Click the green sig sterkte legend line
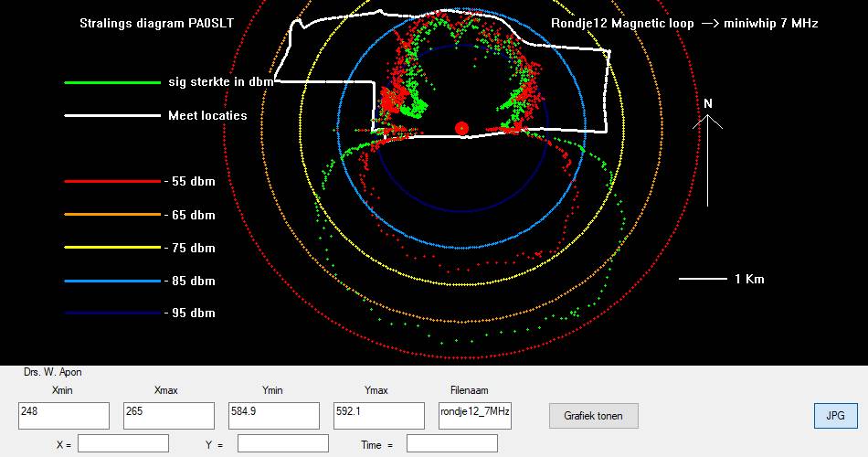Viewport: 868px width, 457px height. click(x=112, y=82)
